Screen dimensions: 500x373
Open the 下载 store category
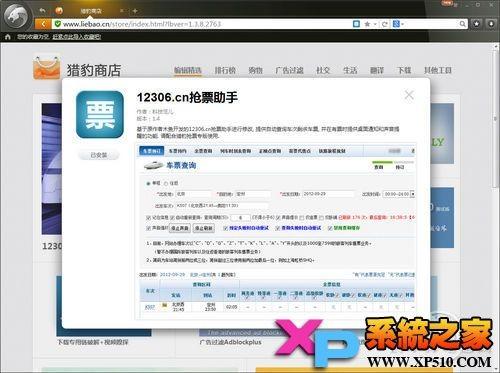(404, 70)
